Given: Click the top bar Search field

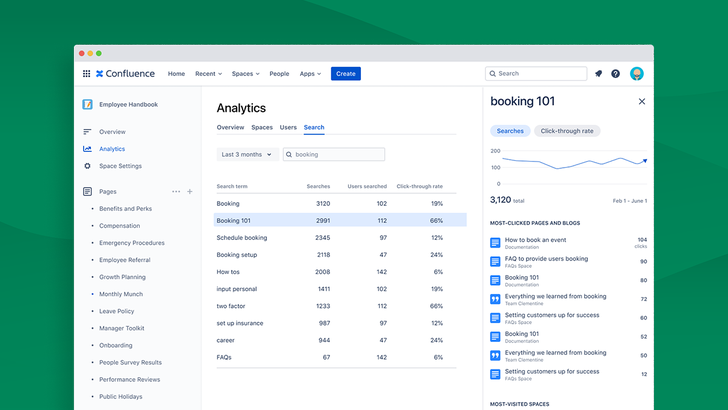Looking at the screenshot, I should 536,73.
